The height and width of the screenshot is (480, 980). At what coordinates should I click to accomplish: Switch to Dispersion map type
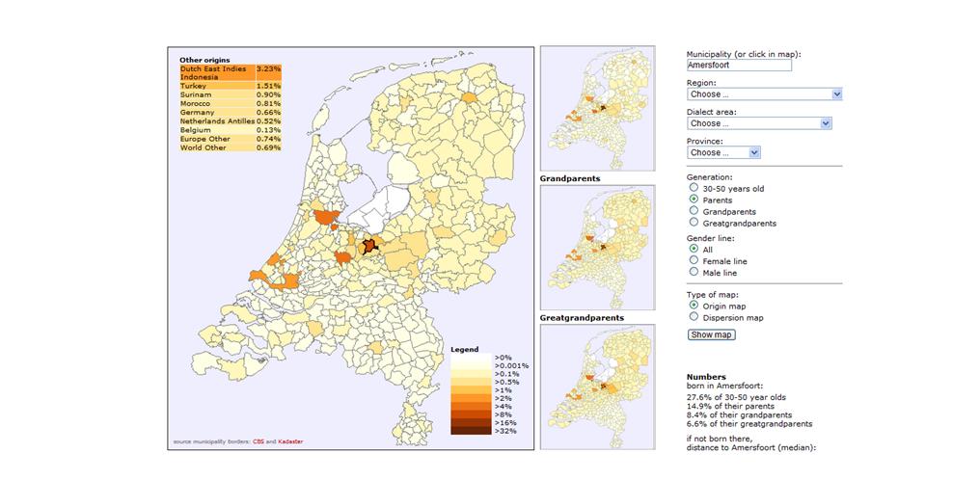pyautogui.click(x=694, y=317)
